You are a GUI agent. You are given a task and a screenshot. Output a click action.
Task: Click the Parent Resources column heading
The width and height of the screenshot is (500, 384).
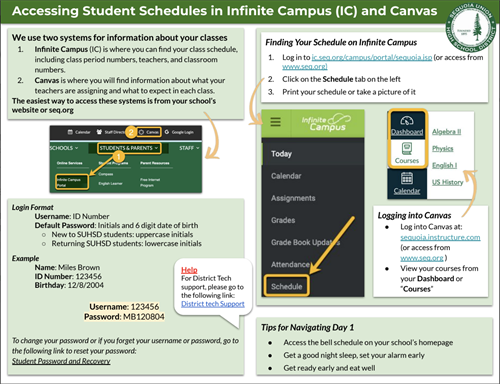click(155, 163)
